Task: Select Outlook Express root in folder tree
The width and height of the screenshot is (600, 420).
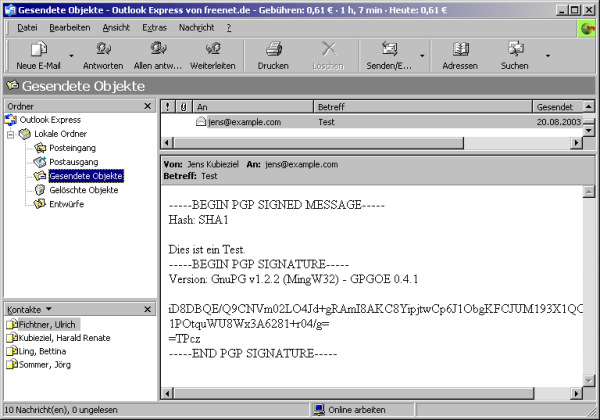Action: coord(50,120)
